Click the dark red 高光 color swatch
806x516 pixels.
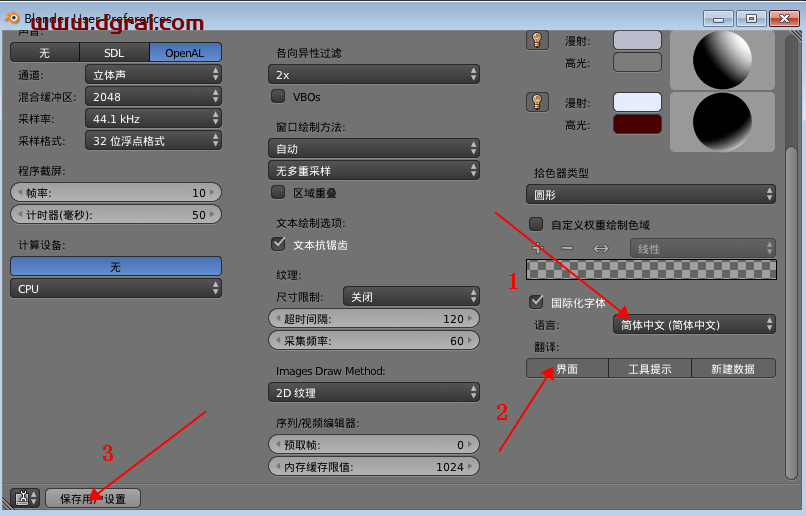(637, 125)
